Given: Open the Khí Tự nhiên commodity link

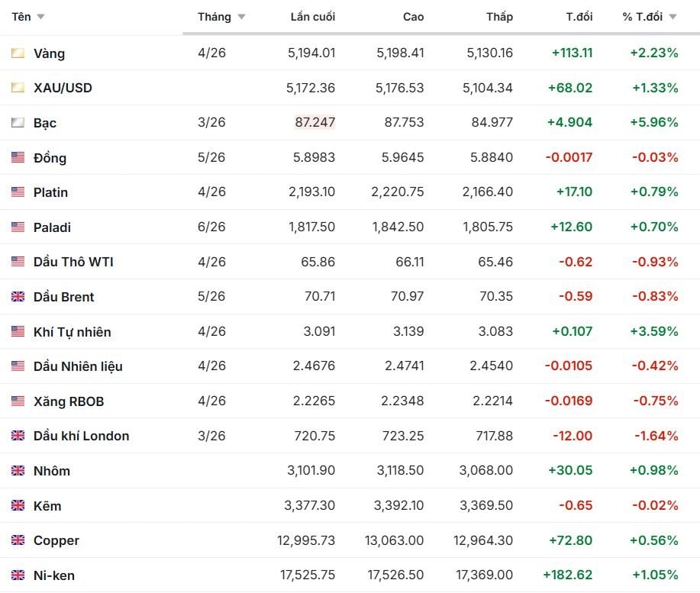Looking at the screenshot, I should point(72,332).
